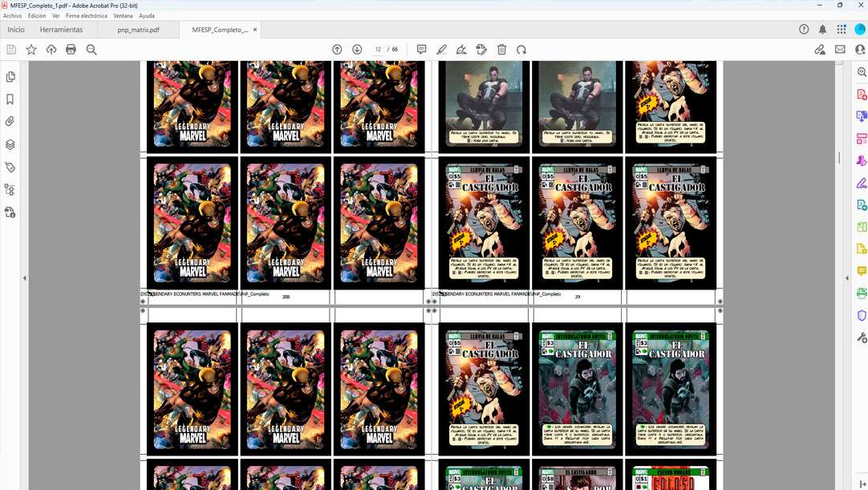Open the Ver menu
The height and width of the screenshot is (490, 868).
[x=56, y=16]
